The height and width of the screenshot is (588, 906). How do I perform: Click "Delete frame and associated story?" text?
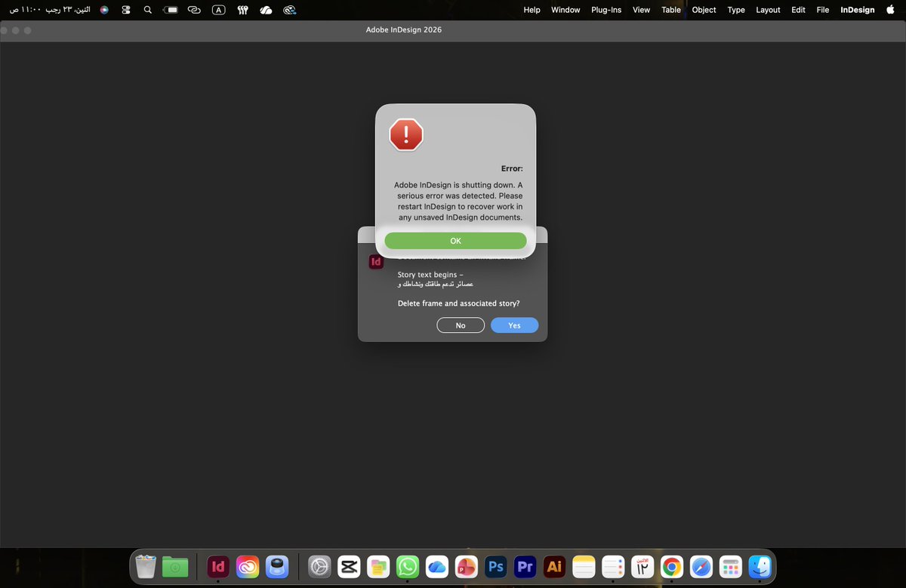459,303
